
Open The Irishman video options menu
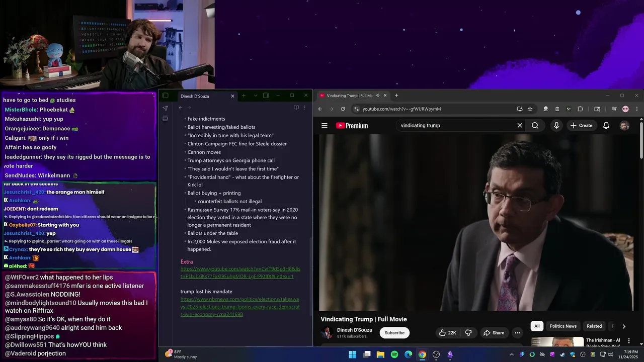click(x=629, y=341)
